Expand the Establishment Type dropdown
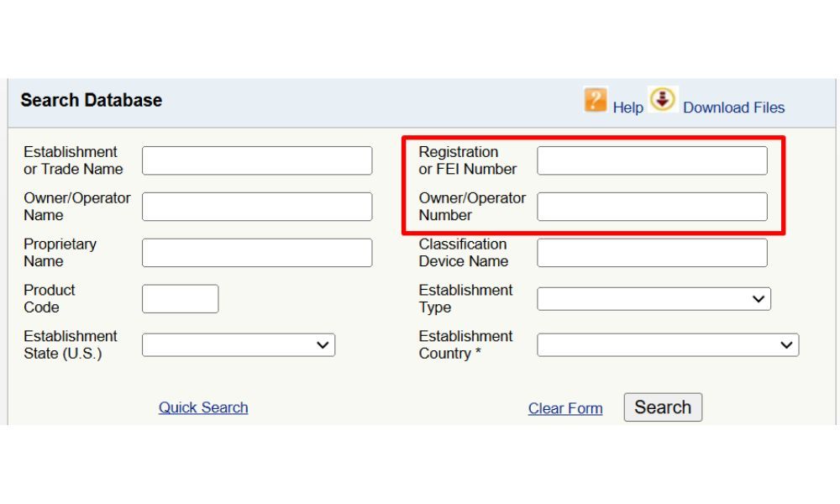Screen dimensions: 840x504 click(x=654, y=299)
